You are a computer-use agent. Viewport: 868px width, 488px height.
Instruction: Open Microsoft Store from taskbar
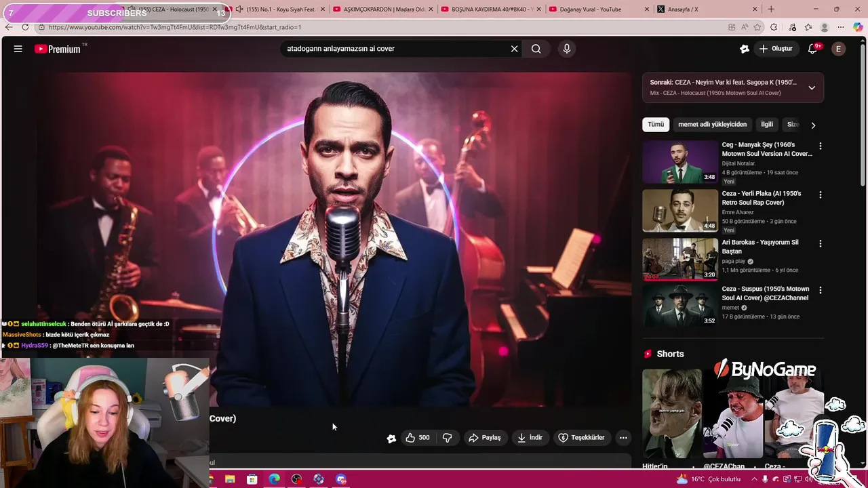tap(252, 479)
